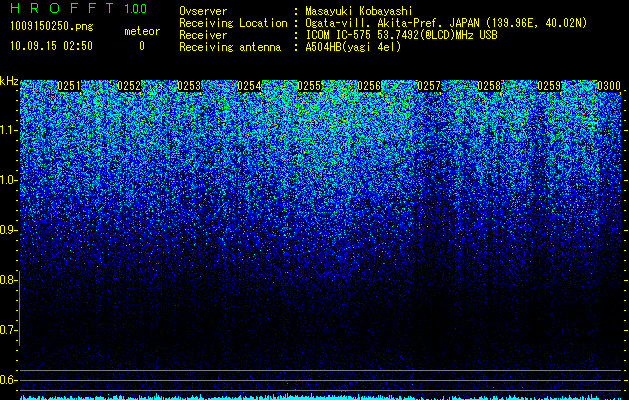
Task: Click the HROFFT program title
Action: pos(62,8)
